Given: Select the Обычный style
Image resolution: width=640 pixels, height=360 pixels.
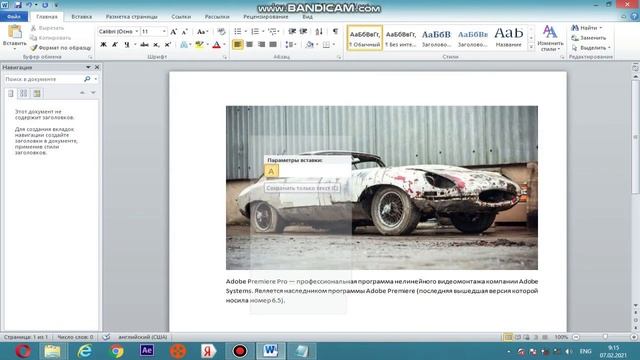Looking at the screenshot, I should 364,38.
